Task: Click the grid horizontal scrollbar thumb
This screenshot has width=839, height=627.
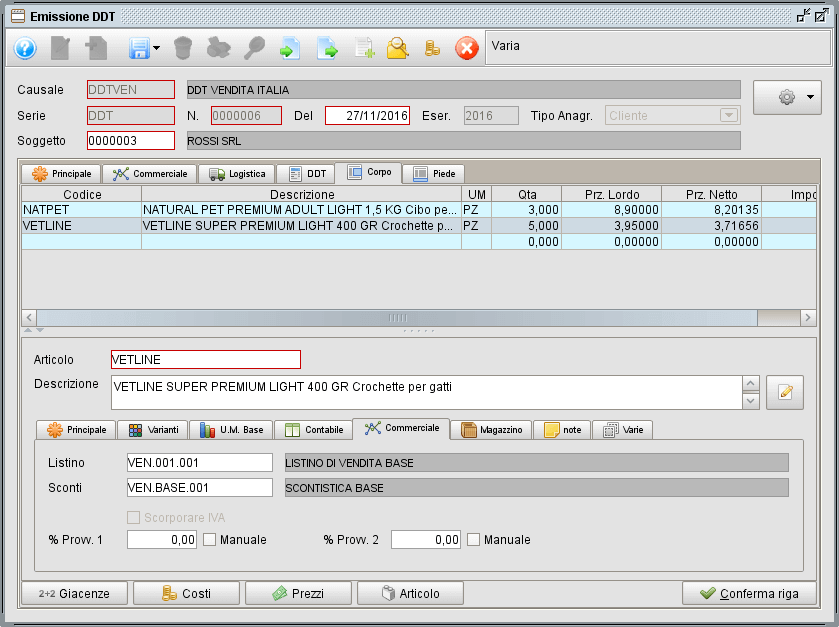Action: 397,318
